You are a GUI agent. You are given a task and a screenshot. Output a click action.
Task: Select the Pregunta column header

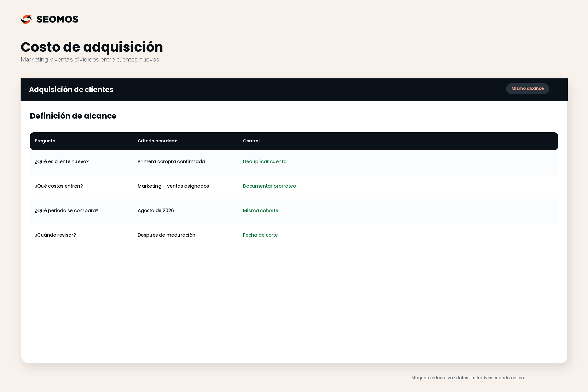(x=45, y=141)
